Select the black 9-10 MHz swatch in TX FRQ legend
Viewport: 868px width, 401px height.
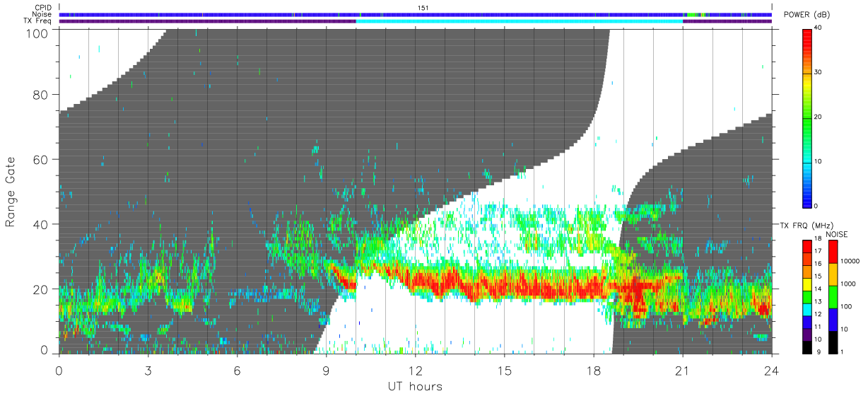pyautogui.click(x=807, y=346)
